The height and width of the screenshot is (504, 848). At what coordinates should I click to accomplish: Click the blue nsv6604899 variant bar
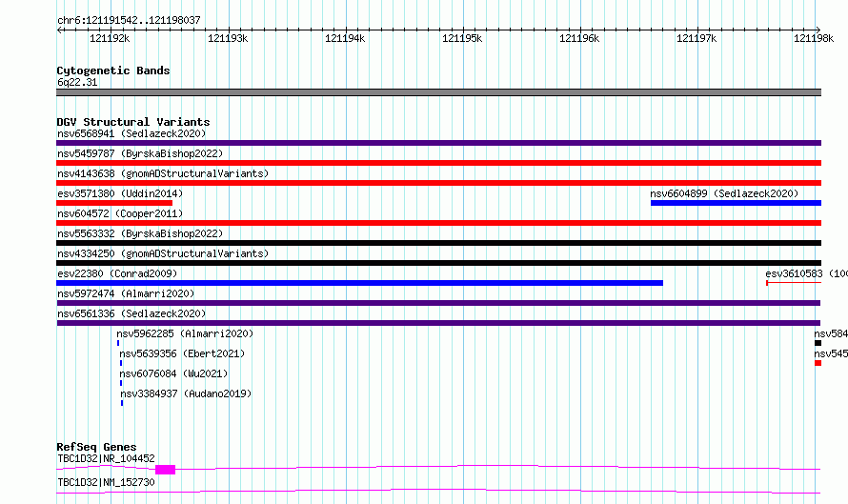[x=737, y=203]
